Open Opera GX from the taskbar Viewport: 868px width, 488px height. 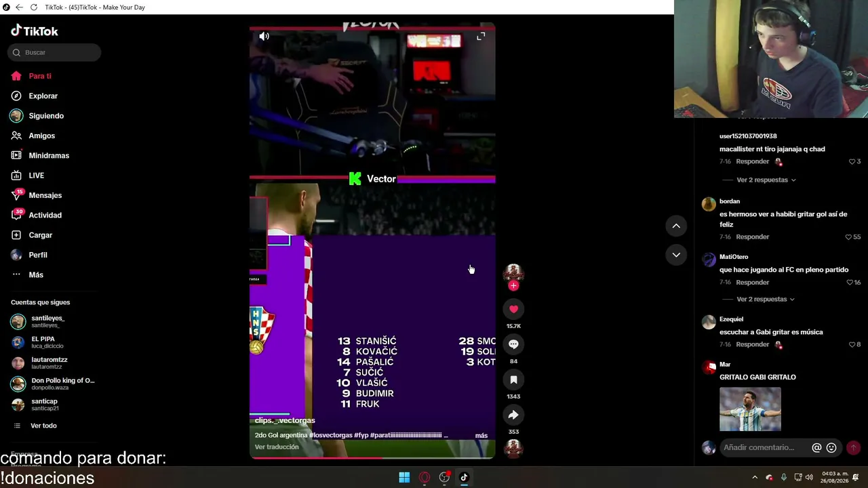point(425,477)
